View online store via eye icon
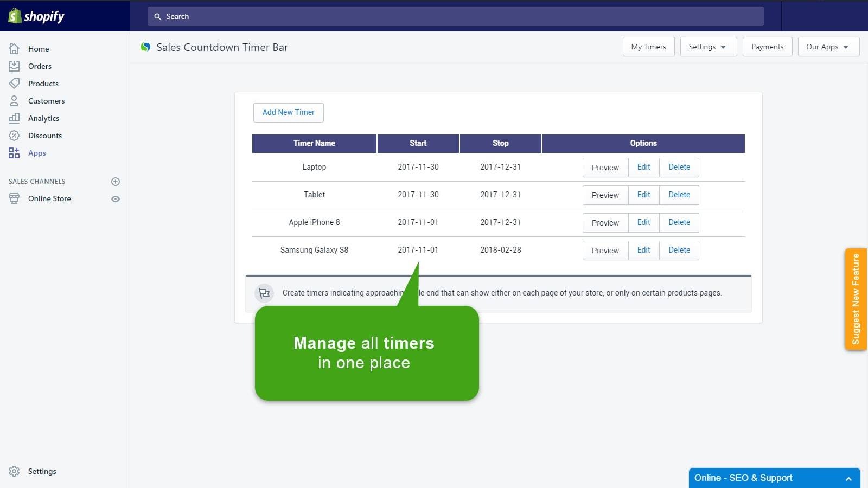Image resolution: width=868 pixels, height=488 pixels. click(116, 199)
